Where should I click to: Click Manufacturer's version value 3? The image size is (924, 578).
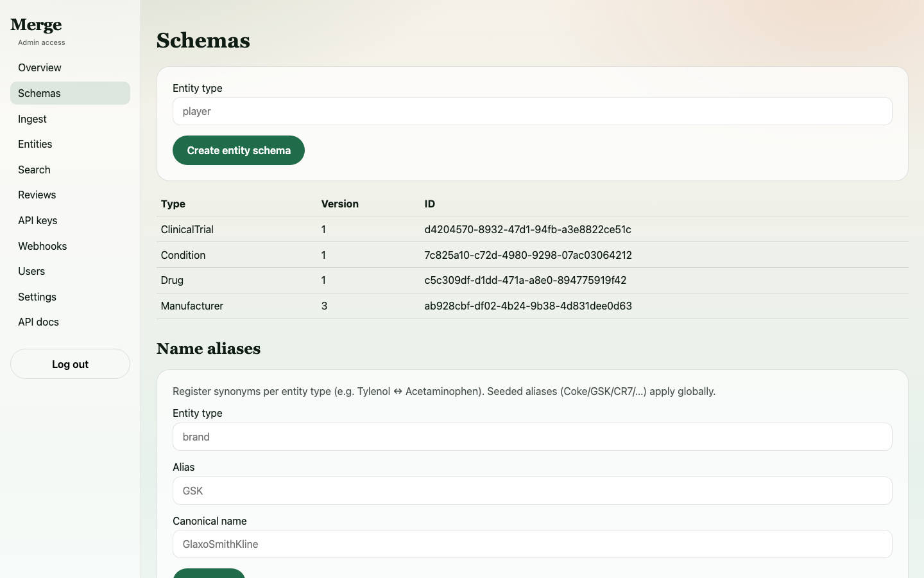324,306
